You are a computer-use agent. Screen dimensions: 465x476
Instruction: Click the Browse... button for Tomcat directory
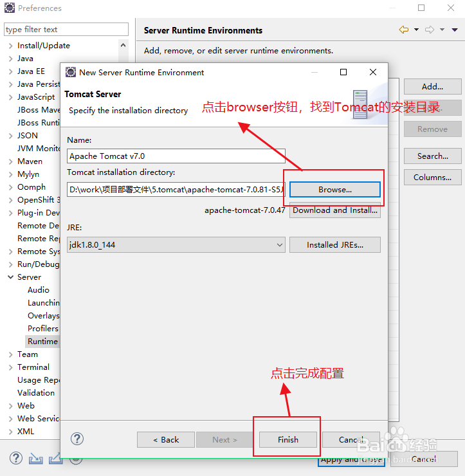(x=335, y=189)
